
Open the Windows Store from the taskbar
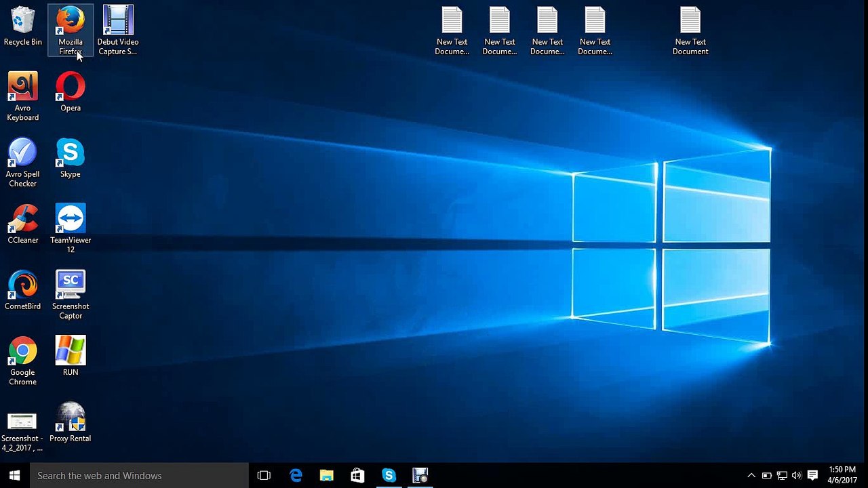[357, 476]
